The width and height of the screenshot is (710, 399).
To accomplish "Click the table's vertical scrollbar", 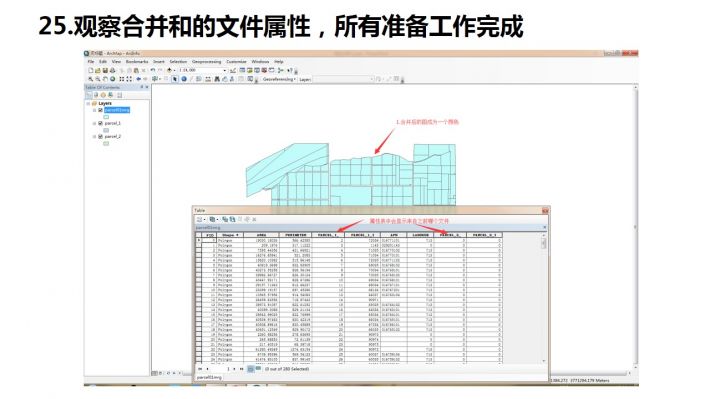I will click(x=544, y=299).
